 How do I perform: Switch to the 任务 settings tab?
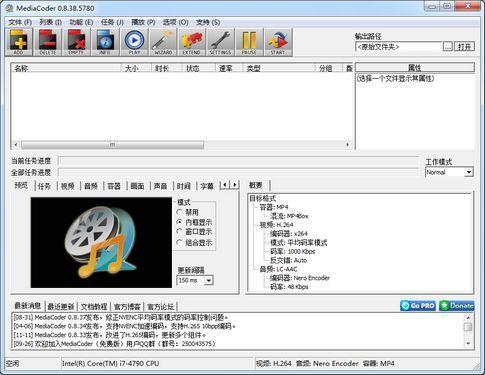(x=44, y=186)
